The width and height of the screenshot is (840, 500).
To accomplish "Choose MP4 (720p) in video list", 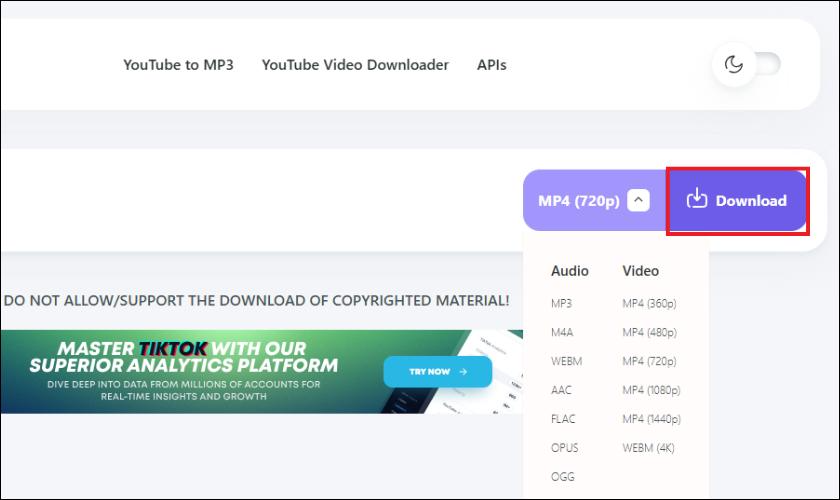I will pyautogui.click(x=649, y=361).
